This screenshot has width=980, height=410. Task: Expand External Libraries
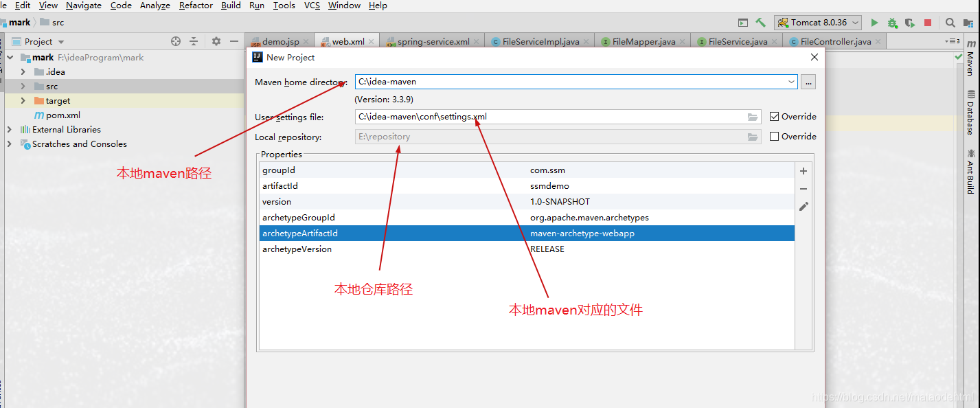(10, 130)
